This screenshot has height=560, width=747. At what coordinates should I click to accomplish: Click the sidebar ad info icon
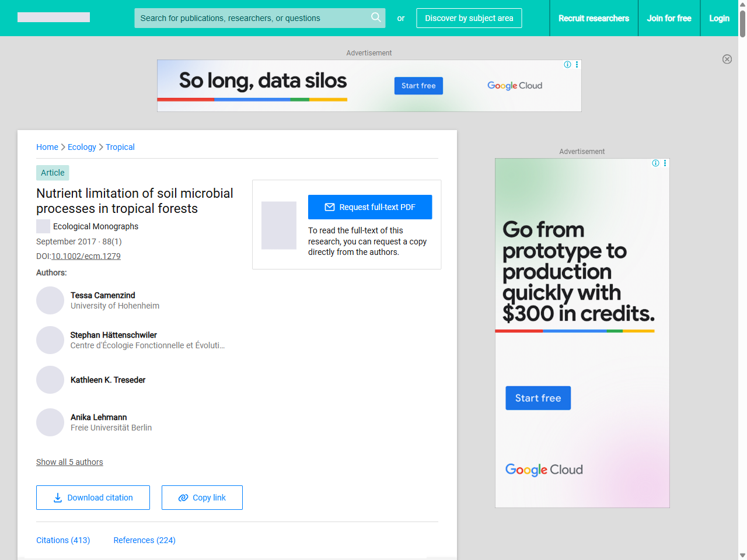[655, 163]
